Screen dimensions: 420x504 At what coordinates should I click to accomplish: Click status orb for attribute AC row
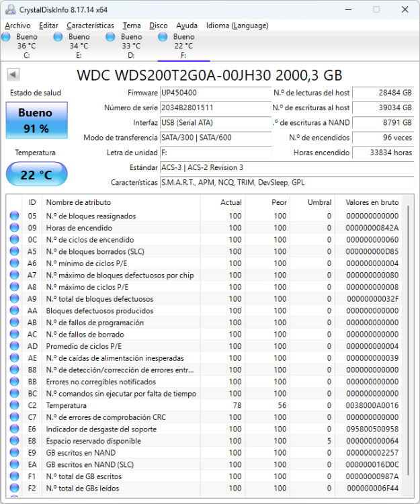[15, 334]
